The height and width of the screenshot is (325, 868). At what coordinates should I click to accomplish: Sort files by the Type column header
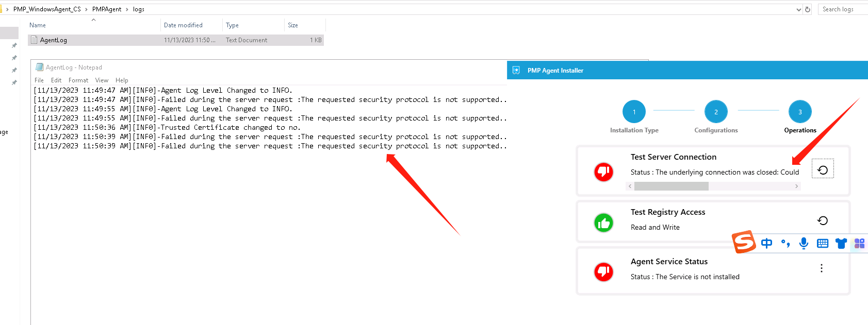253,25
